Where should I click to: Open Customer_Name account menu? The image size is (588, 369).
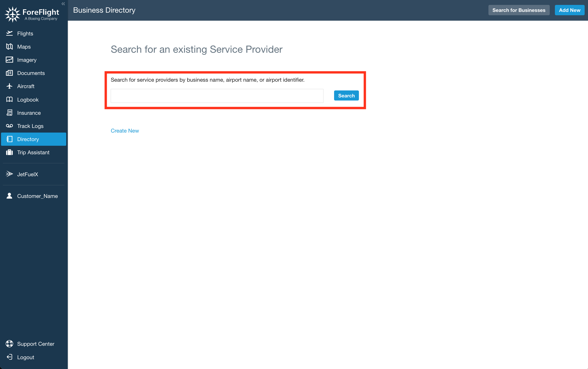[34, 196]
